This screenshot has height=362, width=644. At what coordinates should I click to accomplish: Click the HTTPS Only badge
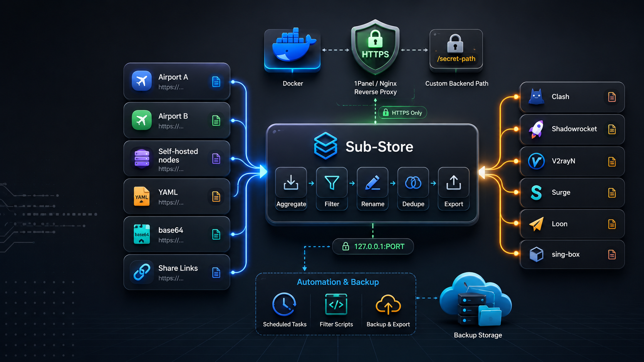(x=402, y=113)
